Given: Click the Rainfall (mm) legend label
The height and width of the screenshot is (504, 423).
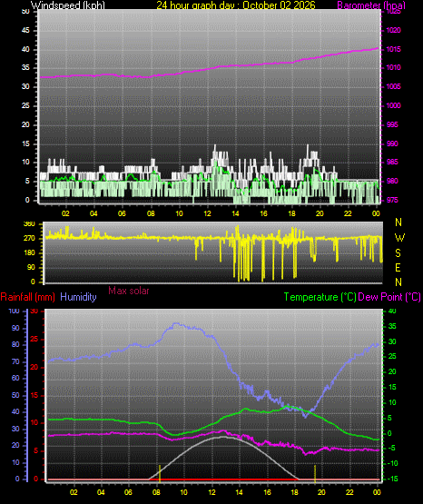Looking at the screenshot, I should point(27,297).
